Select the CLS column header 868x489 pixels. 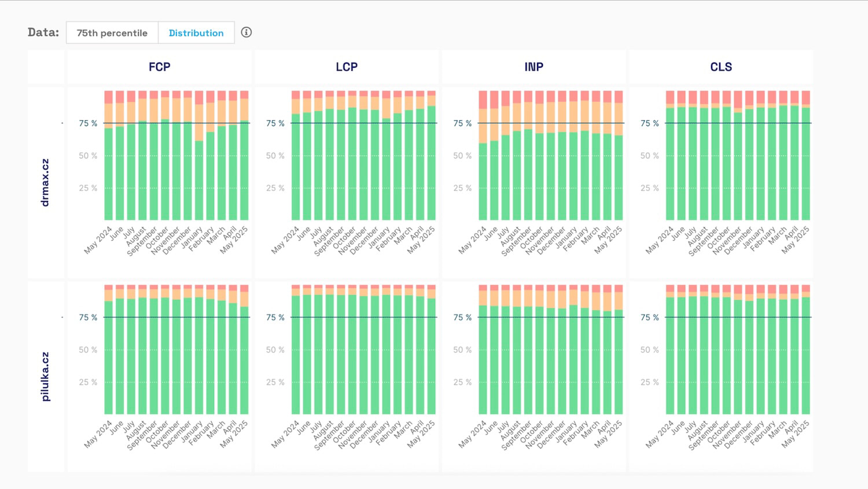point(721,67)
